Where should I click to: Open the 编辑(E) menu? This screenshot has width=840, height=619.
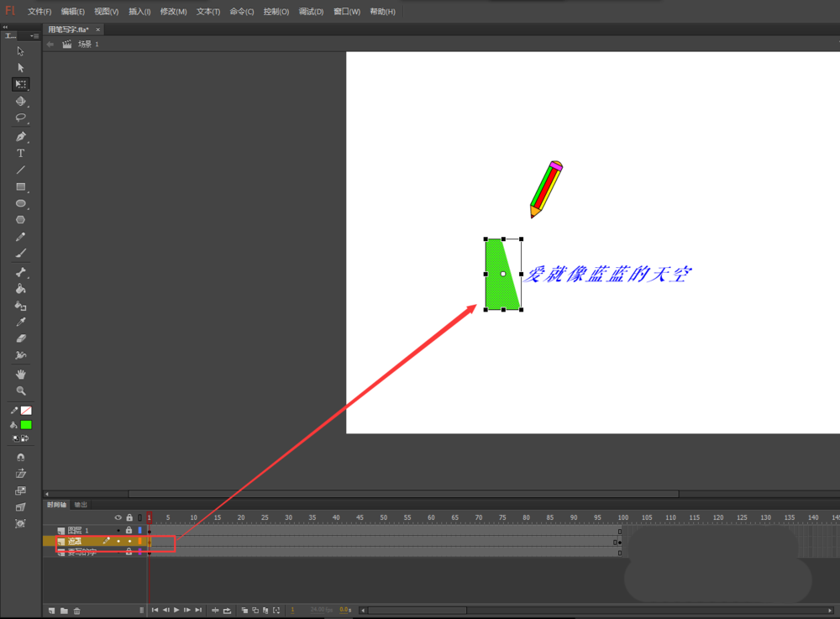pyautogui.click(x=72, y=12)
